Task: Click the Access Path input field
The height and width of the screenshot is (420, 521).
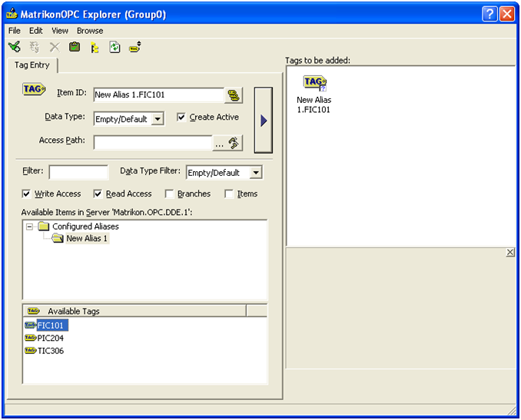Action: [x=153, y=143]
